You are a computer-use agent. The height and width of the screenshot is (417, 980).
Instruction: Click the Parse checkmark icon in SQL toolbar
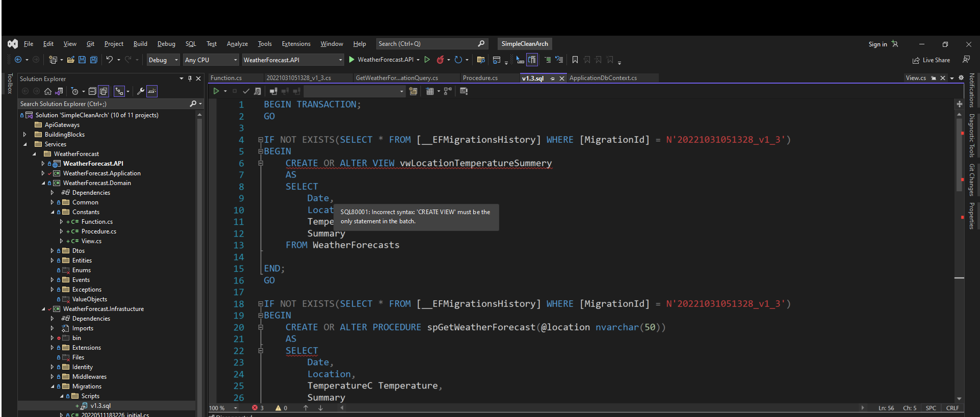point(246,91)
